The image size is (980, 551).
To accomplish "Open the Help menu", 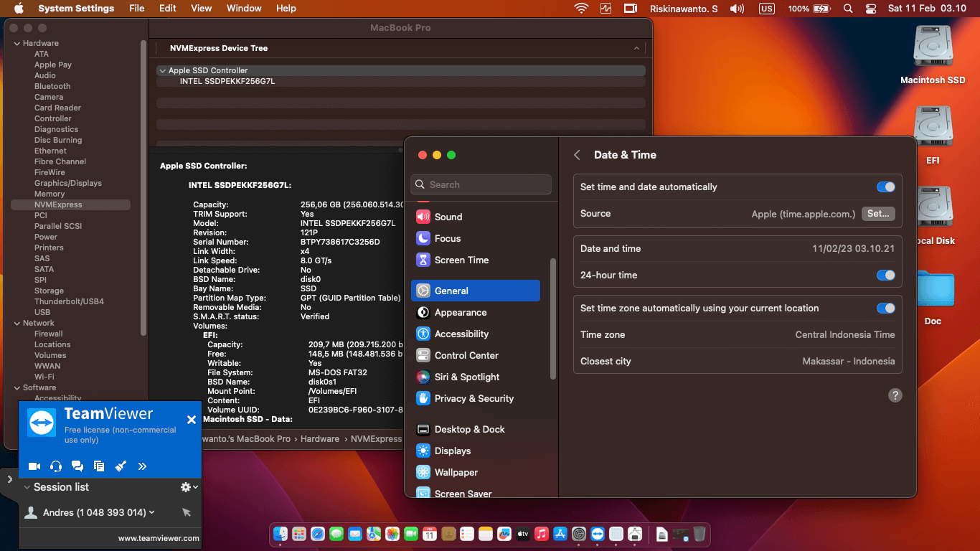I will pyautogui.click(x=286, y=8).
